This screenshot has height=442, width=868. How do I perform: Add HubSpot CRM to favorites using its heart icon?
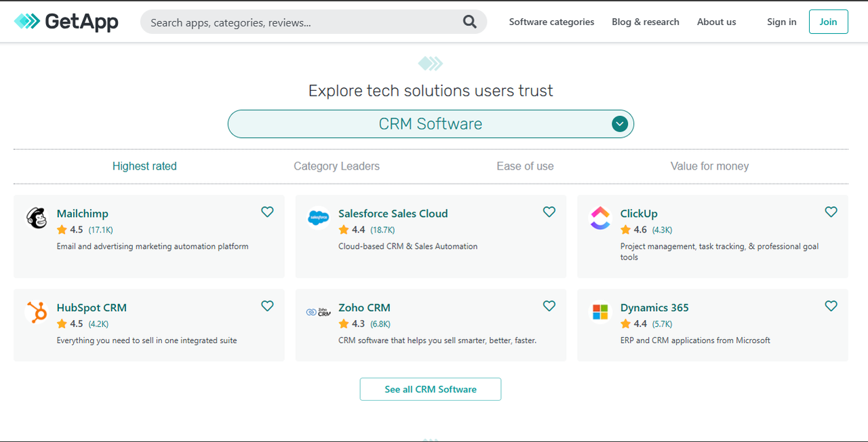267,306
